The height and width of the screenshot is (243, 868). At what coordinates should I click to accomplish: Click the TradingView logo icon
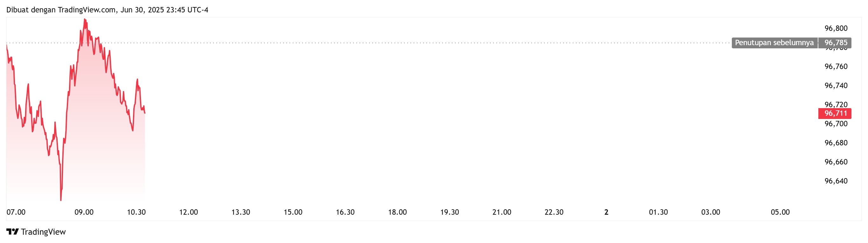click(12, 232)
